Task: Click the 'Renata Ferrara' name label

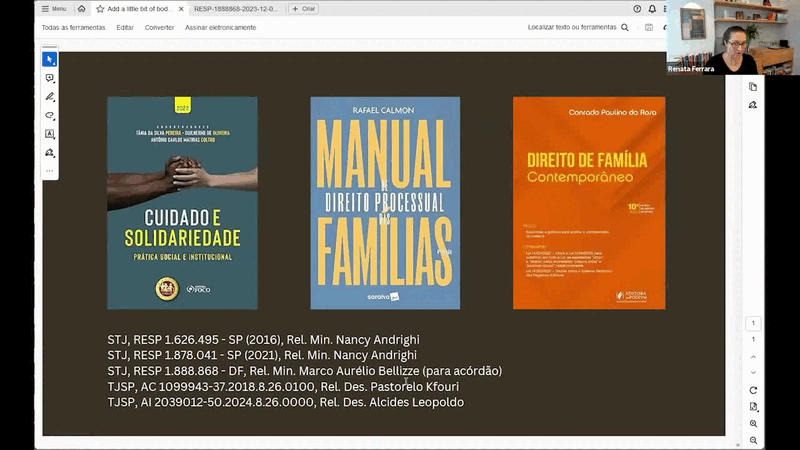Action: point(691,69)
